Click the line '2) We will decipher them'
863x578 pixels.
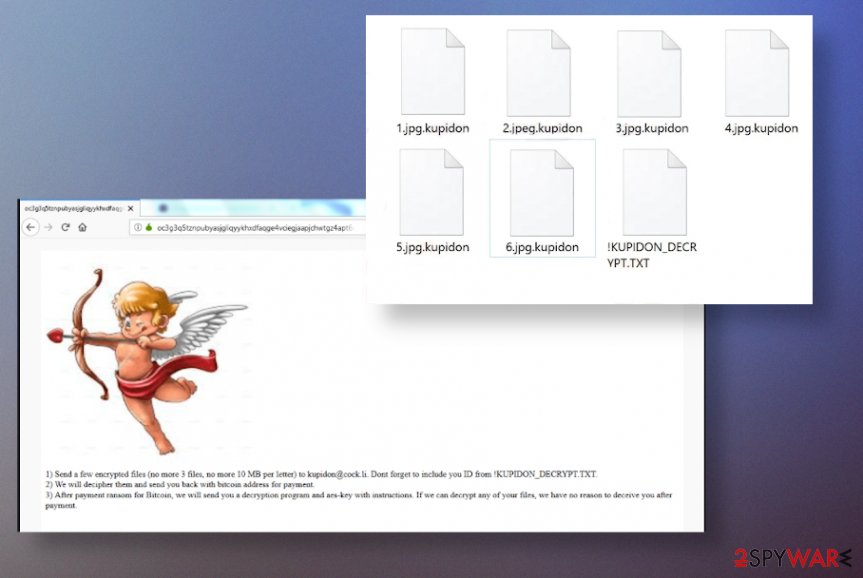(x=179, y=484)
